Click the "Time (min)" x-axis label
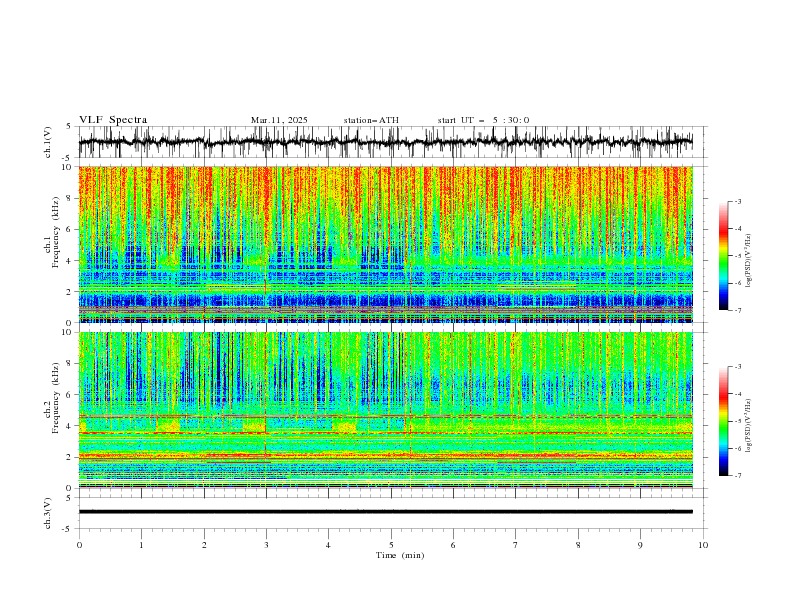Viewport: 792px width, 612px height. (x=400, y=555)
